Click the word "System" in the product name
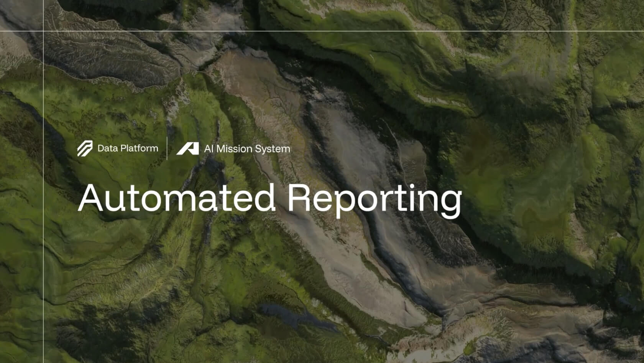 click(x=273, y=149)
